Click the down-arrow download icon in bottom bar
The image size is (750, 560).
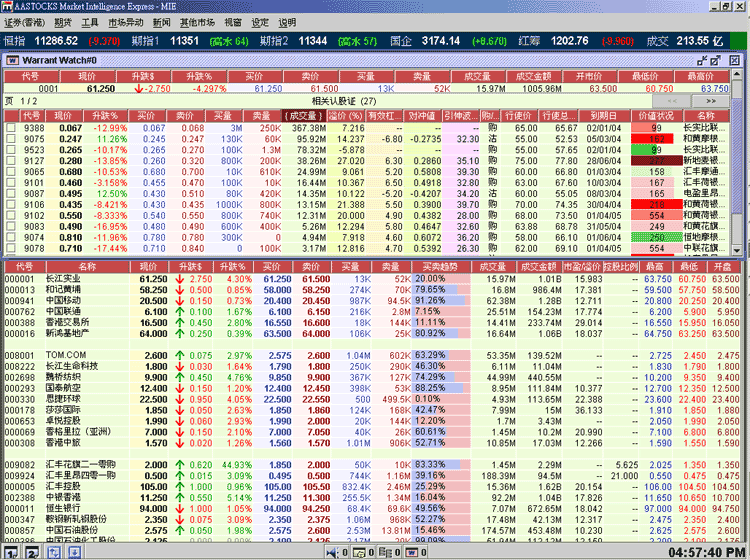tap(75, 552)
